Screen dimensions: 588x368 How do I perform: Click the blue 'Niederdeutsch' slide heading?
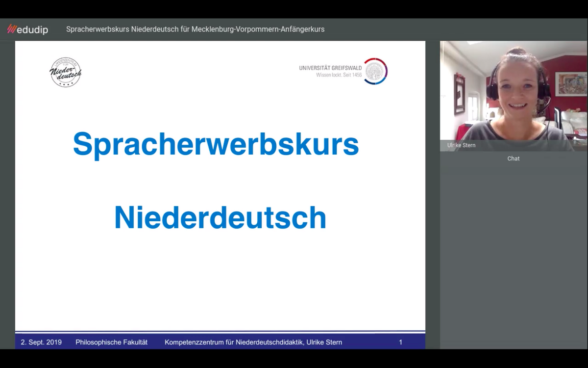click(220, 218)
